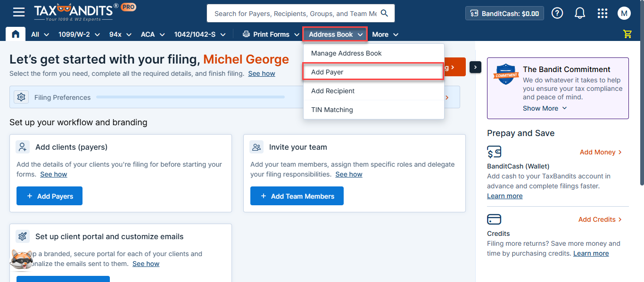This screenshot has height=282, width=644.
Task: Click the Add clients person icon
Action: [x=23, y=147]
